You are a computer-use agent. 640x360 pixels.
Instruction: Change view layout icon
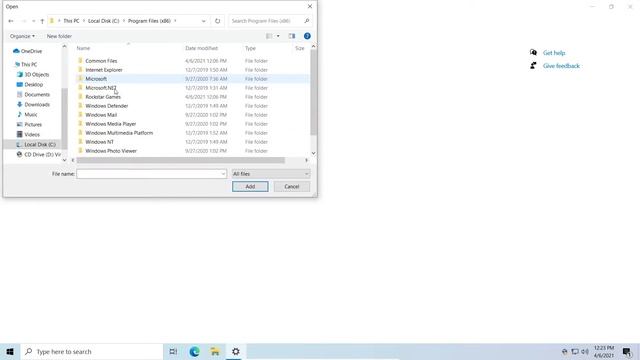(269, 36)
